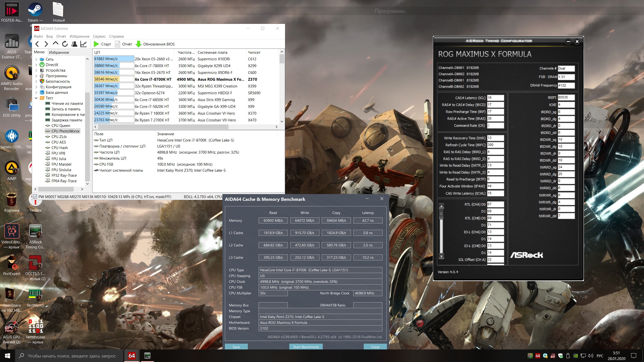Open ASRock Timing Configurator desktop shortcut
Screen dimensions: 644x362
(35, 232)
